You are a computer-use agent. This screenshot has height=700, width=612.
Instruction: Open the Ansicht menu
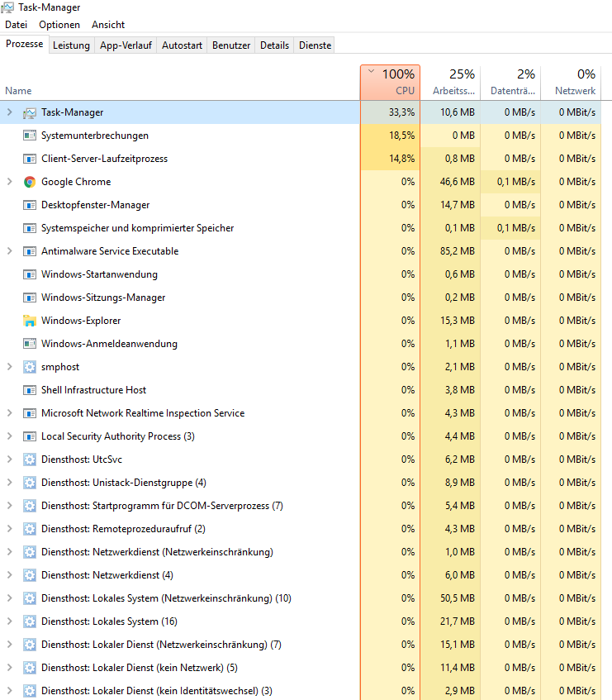pyautogui.click(x=108, y=25)
